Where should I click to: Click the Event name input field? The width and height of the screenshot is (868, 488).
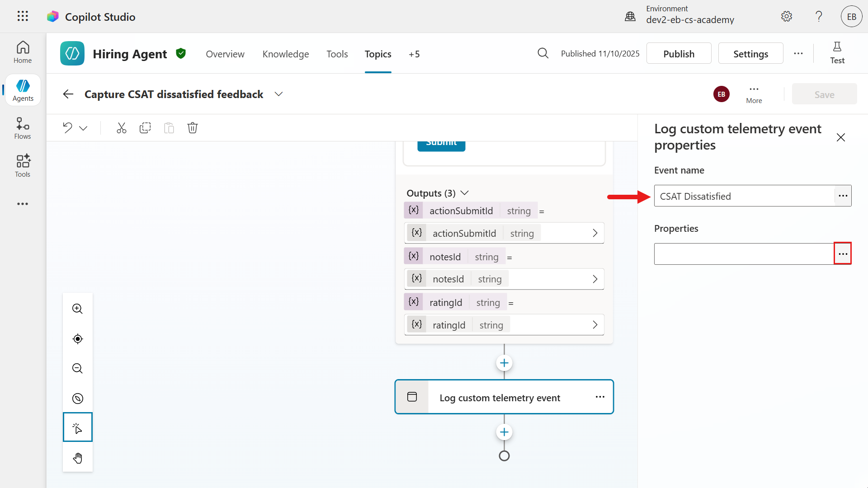(744, 196)
